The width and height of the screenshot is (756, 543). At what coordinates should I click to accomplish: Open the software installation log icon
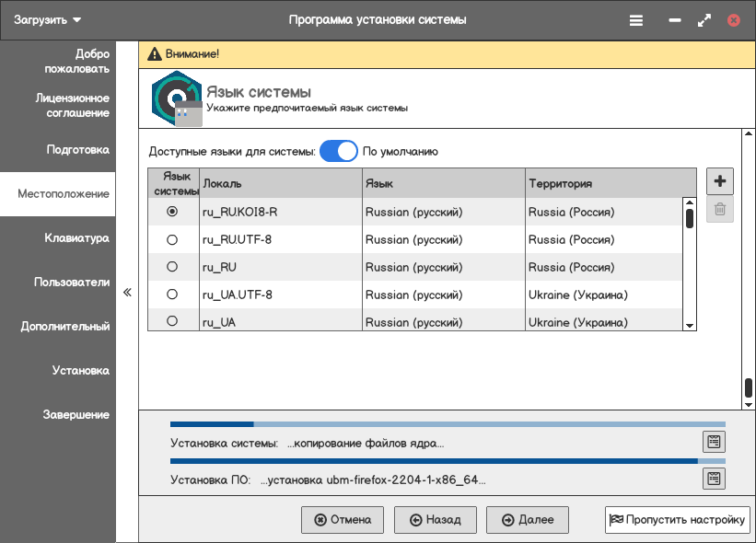[713, 479]
